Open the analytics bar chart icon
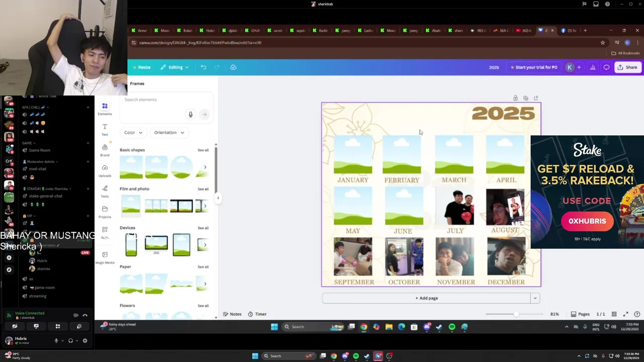 click(593, 67)
